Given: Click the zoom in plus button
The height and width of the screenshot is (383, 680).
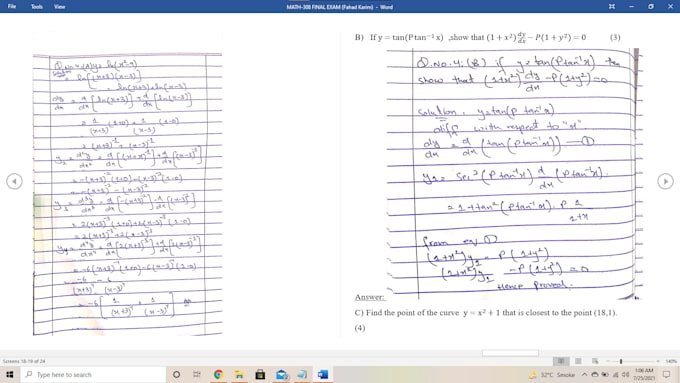Looking at the screenshot, I should tap(658, 361).
